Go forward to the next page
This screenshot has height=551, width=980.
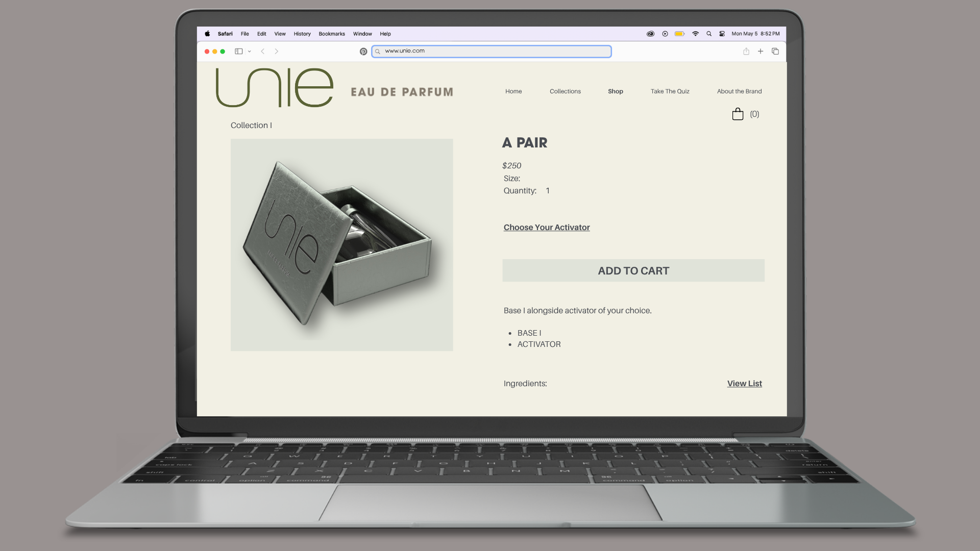coord(277,51)
